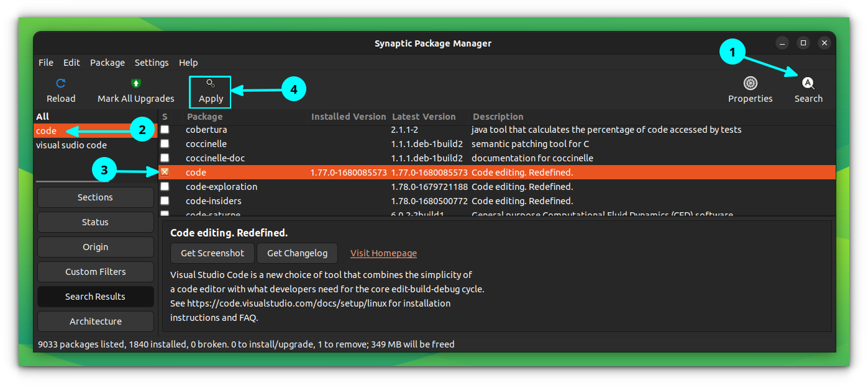Open the Search tool in toolbar
This screenshot has height=386, width=868.
click(808, 91)
